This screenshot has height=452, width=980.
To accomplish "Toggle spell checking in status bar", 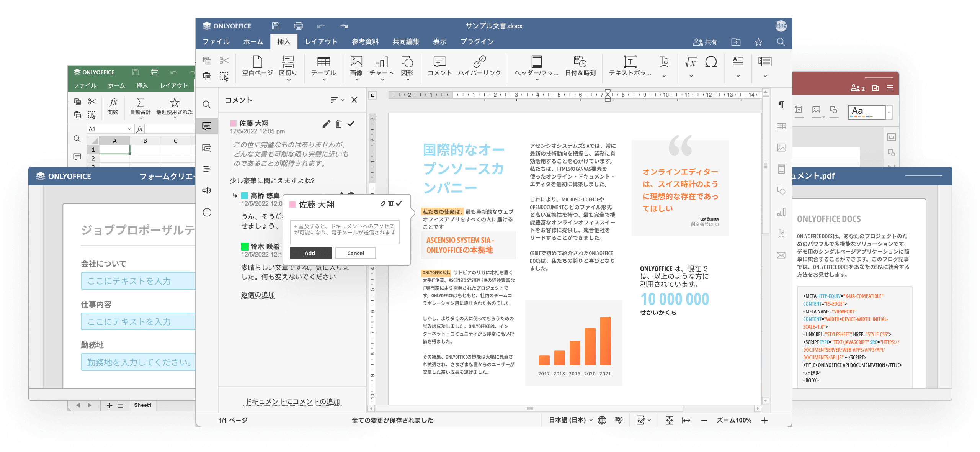I will click(x=619, y=420).
